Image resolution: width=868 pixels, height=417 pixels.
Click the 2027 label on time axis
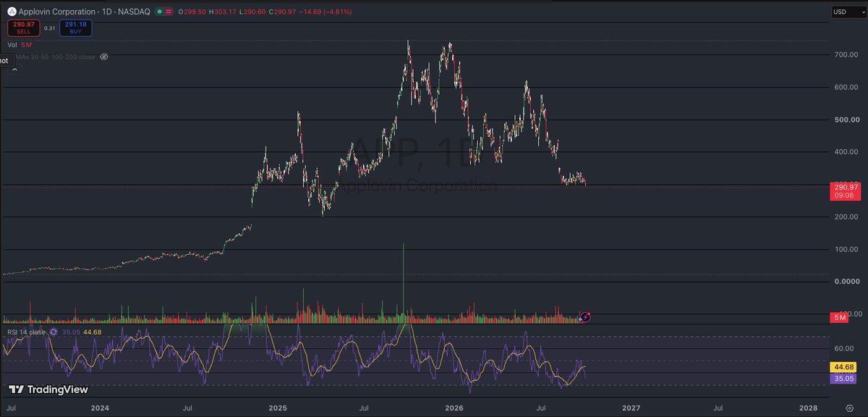[x=631, y=409]
